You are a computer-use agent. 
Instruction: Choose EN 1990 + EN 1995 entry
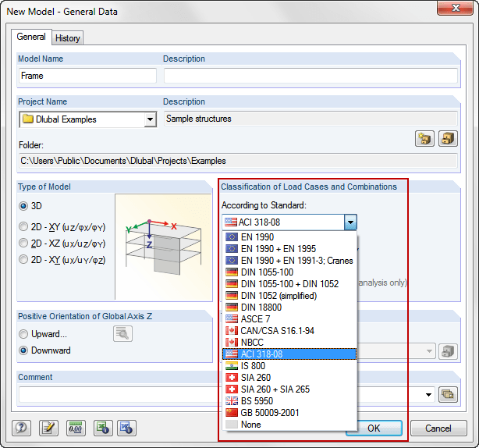point(289,249)
